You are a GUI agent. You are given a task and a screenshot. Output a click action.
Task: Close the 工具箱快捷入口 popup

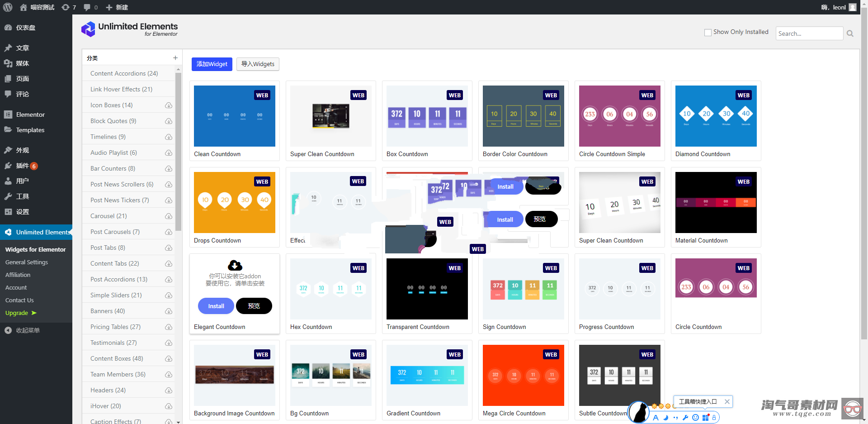727,401
